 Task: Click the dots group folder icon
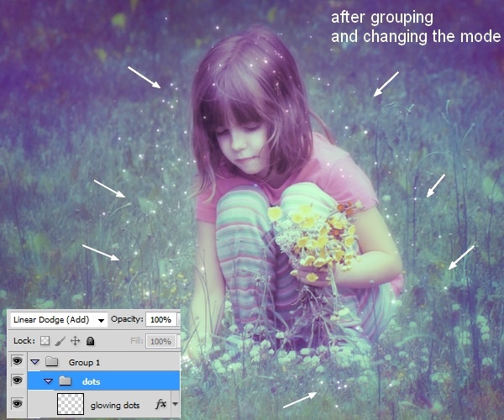[x=65, y=381]
